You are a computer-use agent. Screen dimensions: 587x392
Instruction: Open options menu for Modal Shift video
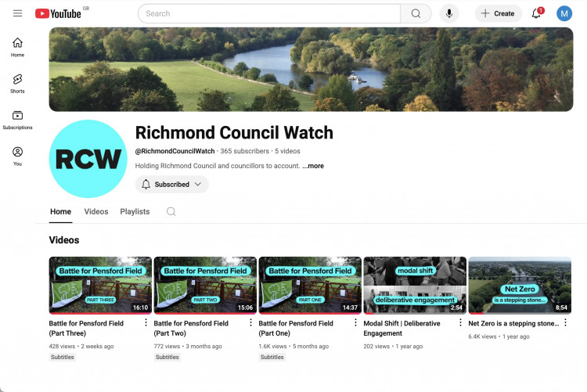[x=460, y=322]
